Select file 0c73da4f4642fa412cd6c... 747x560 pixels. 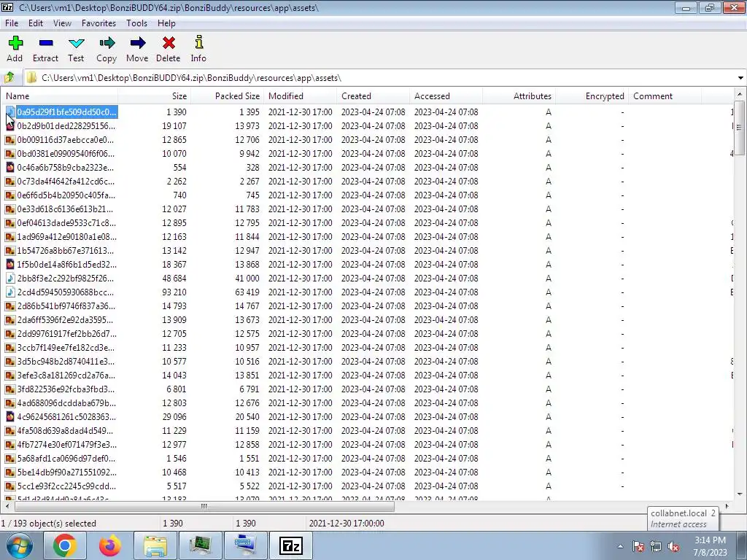(66, 181)
